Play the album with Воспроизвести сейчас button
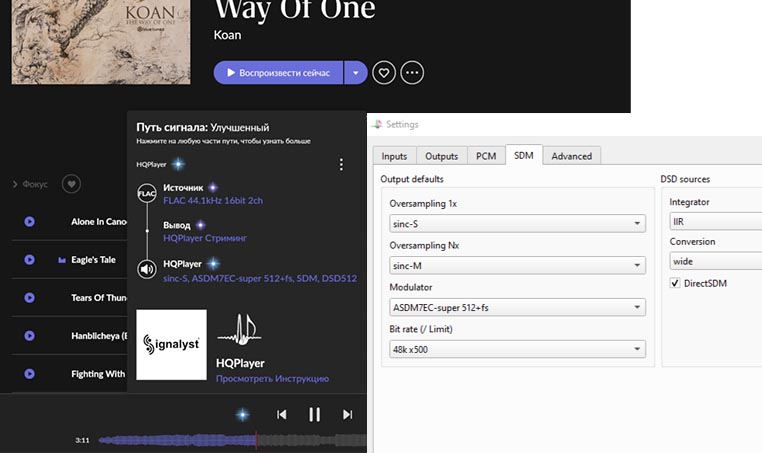 278,73
